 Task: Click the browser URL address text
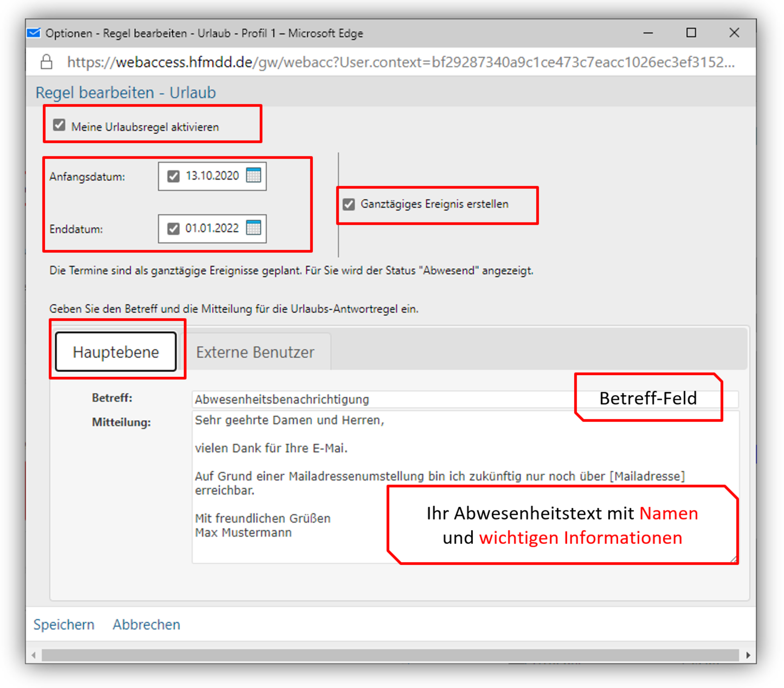pos(401,62)
